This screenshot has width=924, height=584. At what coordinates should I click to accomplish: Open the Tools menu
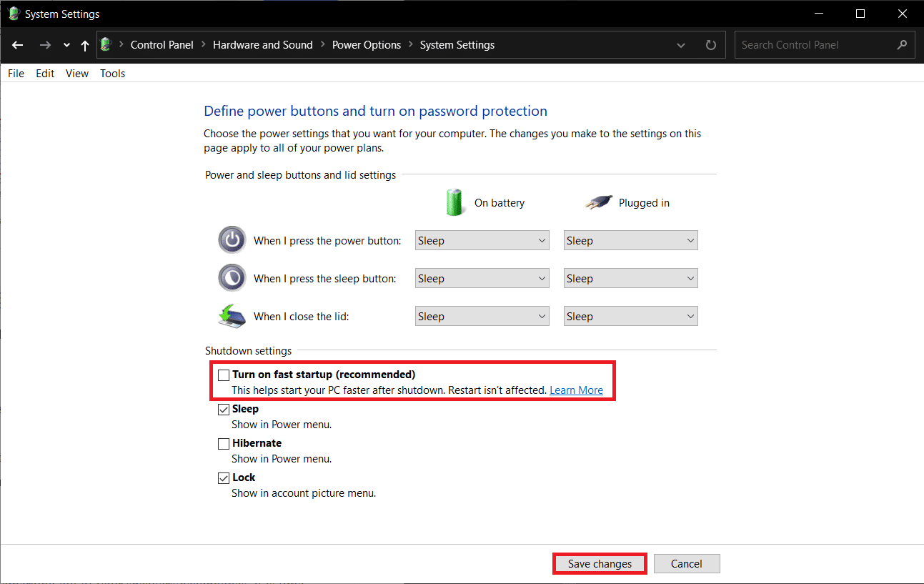[113, 73]
